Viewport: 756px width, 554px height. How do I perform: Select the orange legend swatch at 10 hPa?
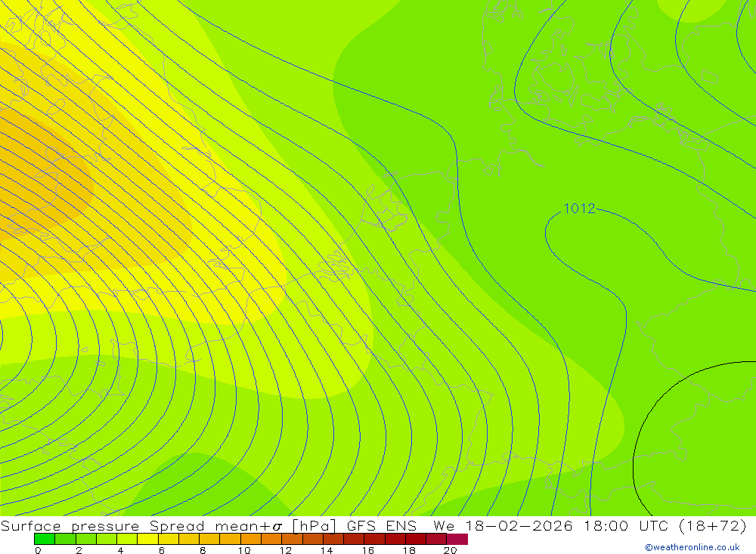pyautogui.click(x=251, y=539)
